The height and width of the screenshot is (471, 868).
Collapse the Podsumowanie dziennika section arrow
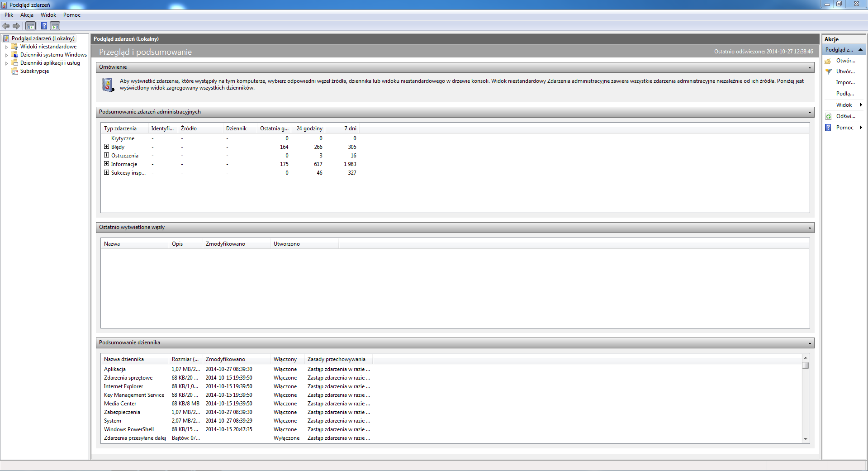point(810,343)
